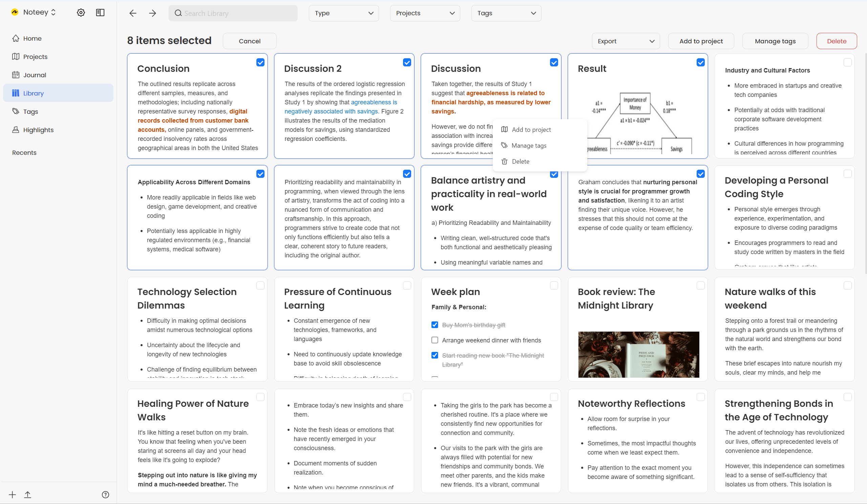Select the Pressure of Continuous Learning checkbox
This screenshot has height=504, width=867.
pos(407,286)
